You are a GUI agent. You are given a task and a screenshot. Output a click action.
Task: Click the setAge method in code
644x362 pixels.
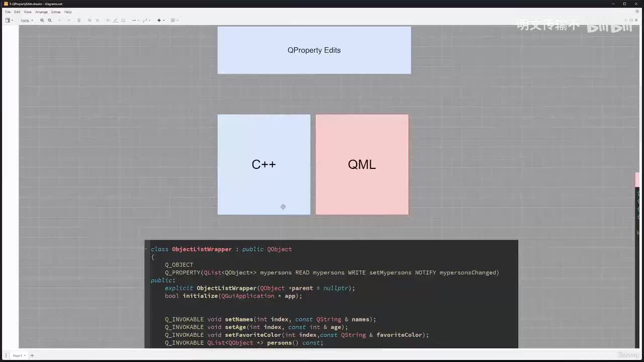pos(235,327)
